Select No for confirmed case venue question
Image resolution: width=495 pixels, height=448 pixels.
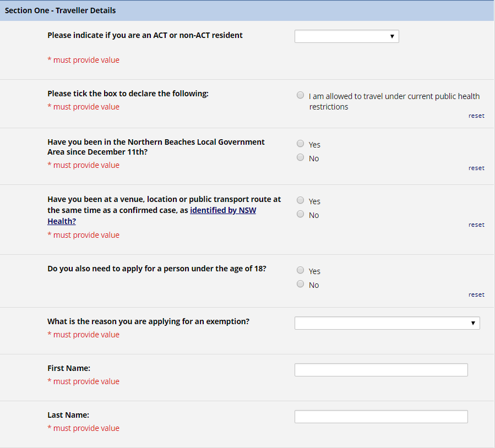click(x=300, y=214)
